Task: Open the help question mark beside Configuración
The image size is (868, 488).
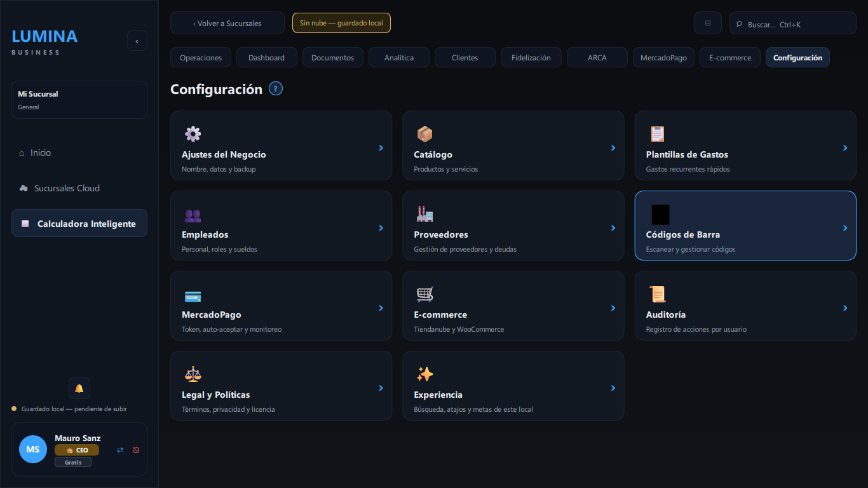Action: pyautogui.click(x=276, y=89)
